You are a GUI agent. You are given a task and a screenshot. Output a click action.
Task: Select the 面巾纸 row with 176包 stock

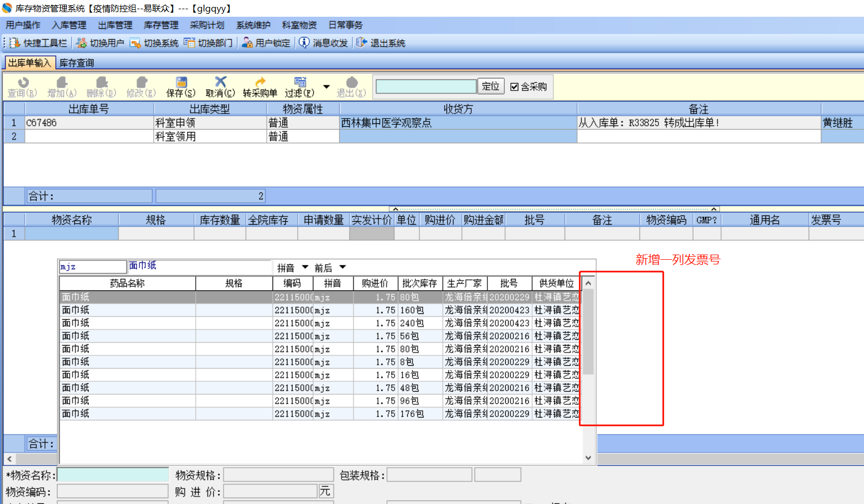pos(320,414)
